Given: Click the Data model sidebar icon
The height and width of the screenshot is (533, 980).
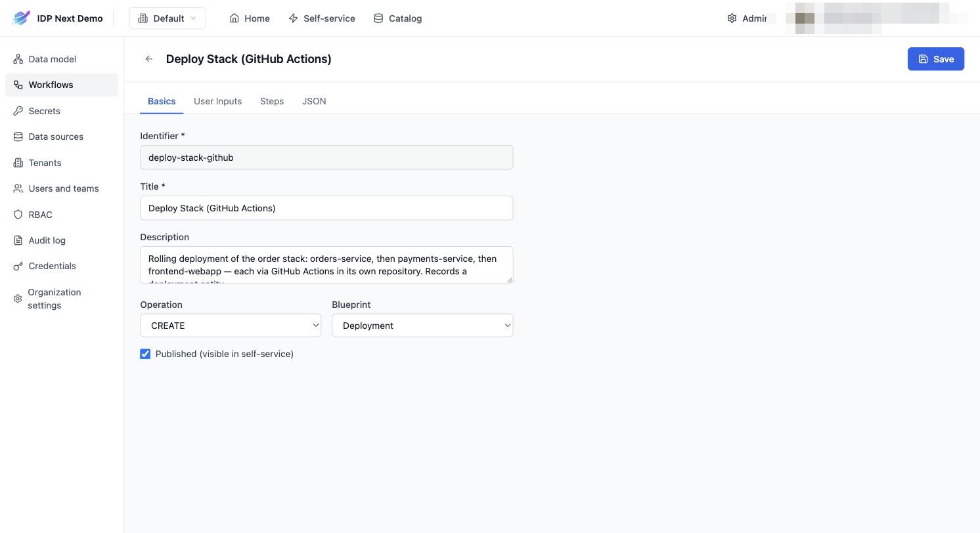Looking at the screenshot, I should click(x=18, y=59).
